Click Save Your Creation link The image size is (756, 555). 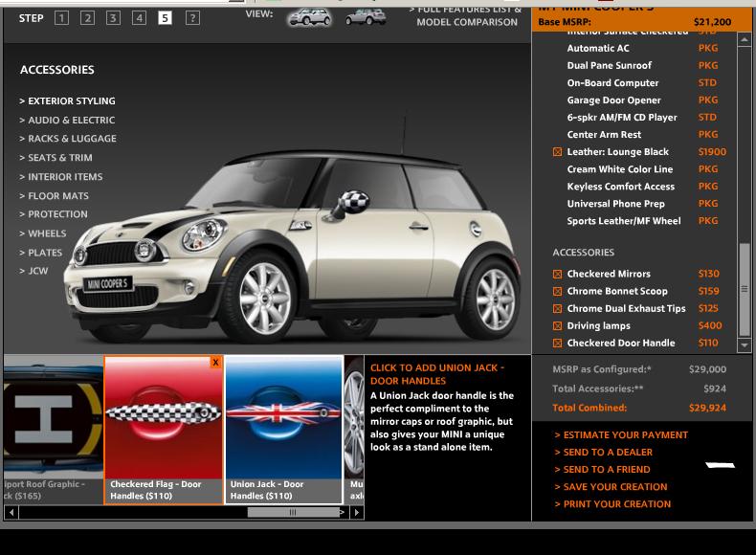[x=611, y=487]
